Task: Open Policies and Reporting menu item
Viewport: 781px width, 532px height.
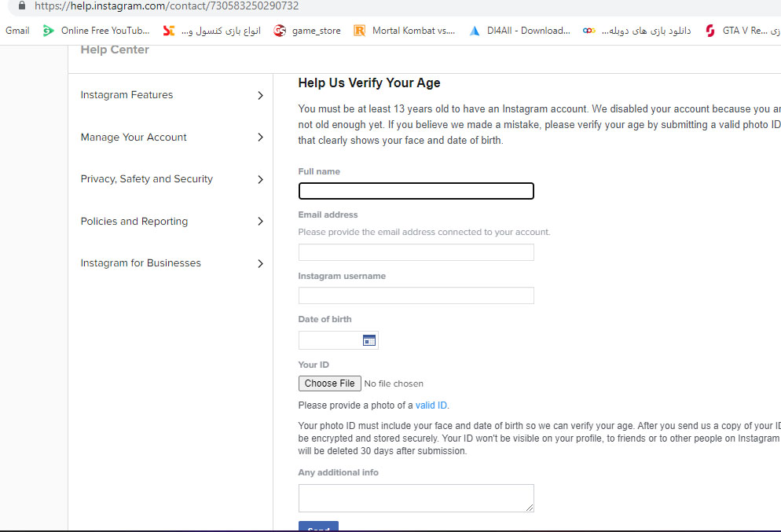Action: pos(134,221)
